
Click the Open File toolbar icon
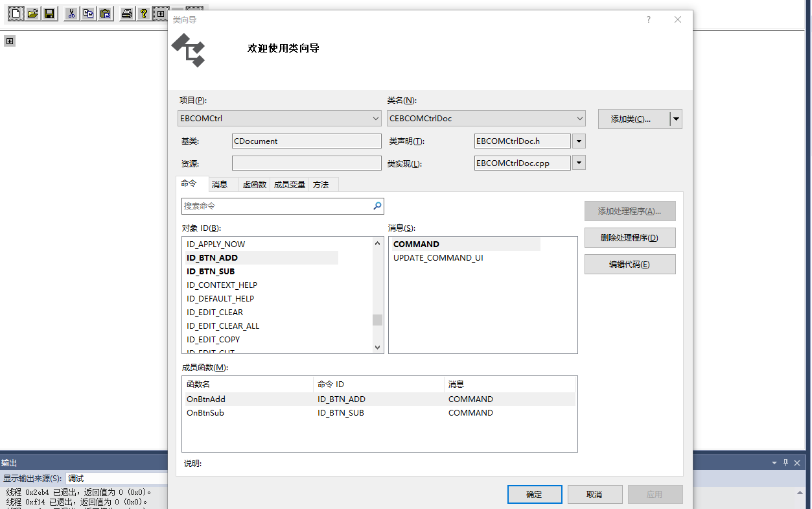click(x=31, y=13)
